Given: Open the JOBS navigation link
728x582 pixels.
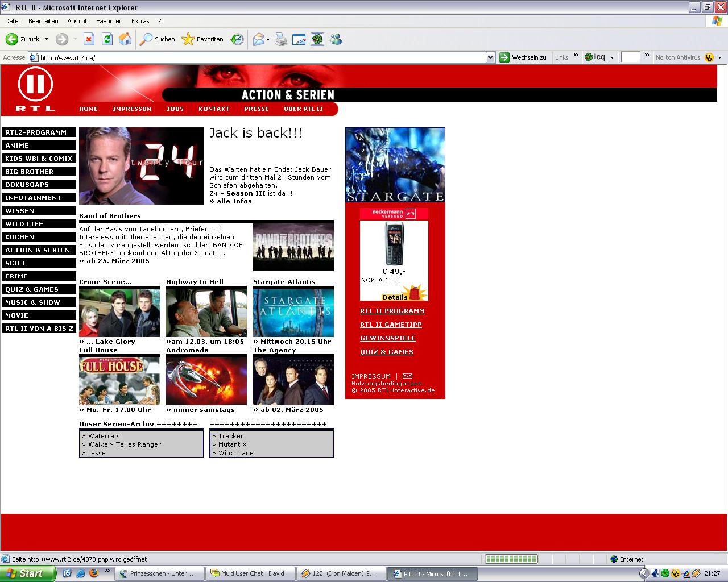Looking at the screenshot, I should click(x=175, y=109).
